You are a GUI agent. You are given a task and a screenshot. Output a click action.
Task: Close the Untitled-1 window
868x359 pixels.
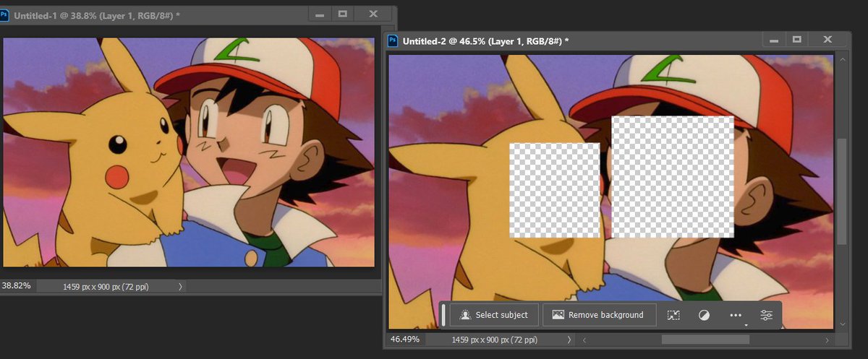coord(374,14)
